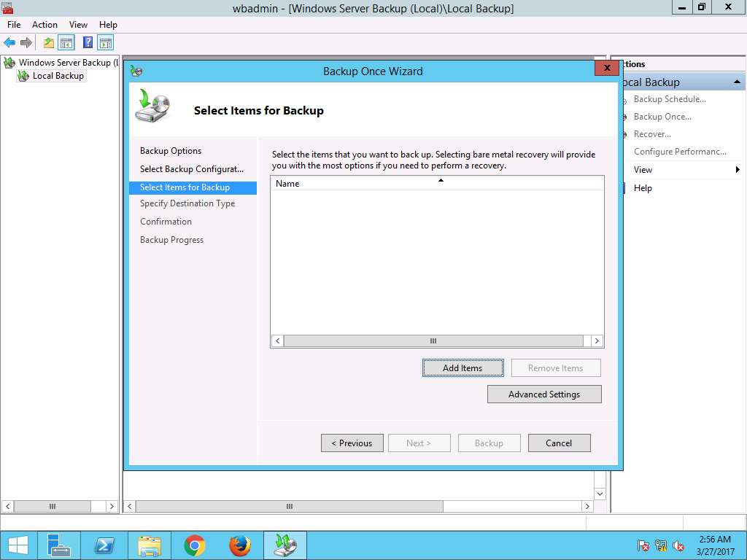Click the blue Help question-mark toolbar icon
747x560 pixels.
pyautogui.click(x=88, y=43)
